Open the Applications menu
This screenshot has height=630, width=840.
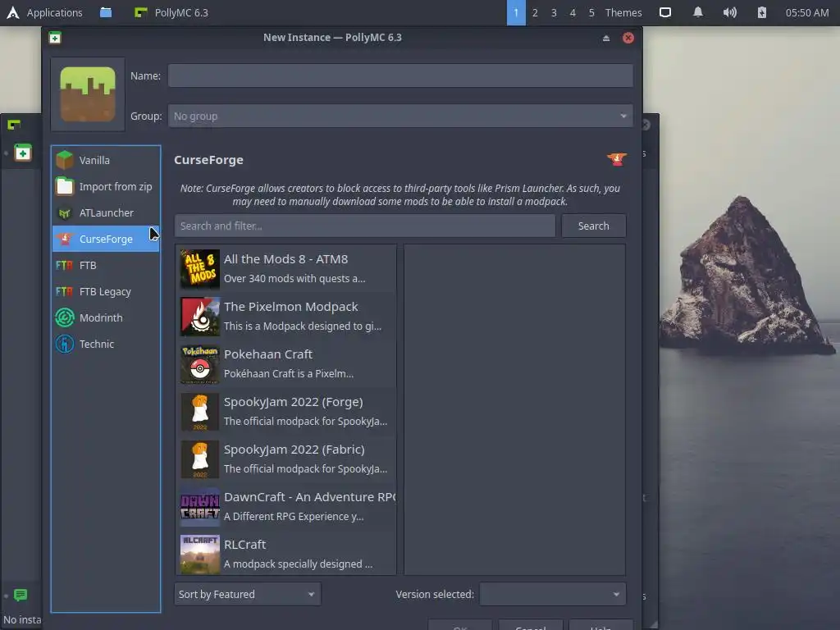44,12
